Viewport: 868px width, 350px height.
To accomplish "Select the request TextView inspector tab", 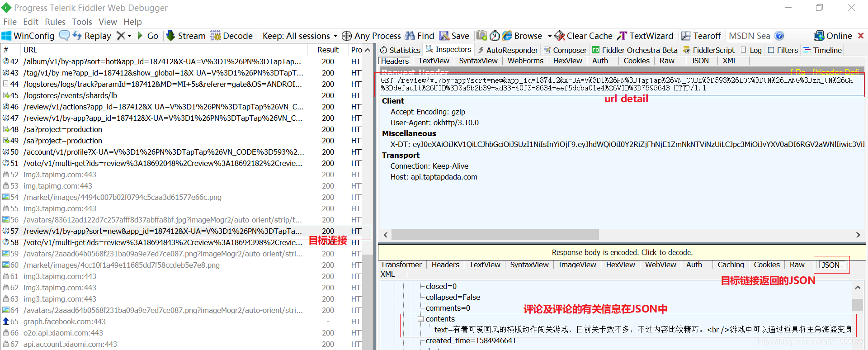I will point(434,61).
